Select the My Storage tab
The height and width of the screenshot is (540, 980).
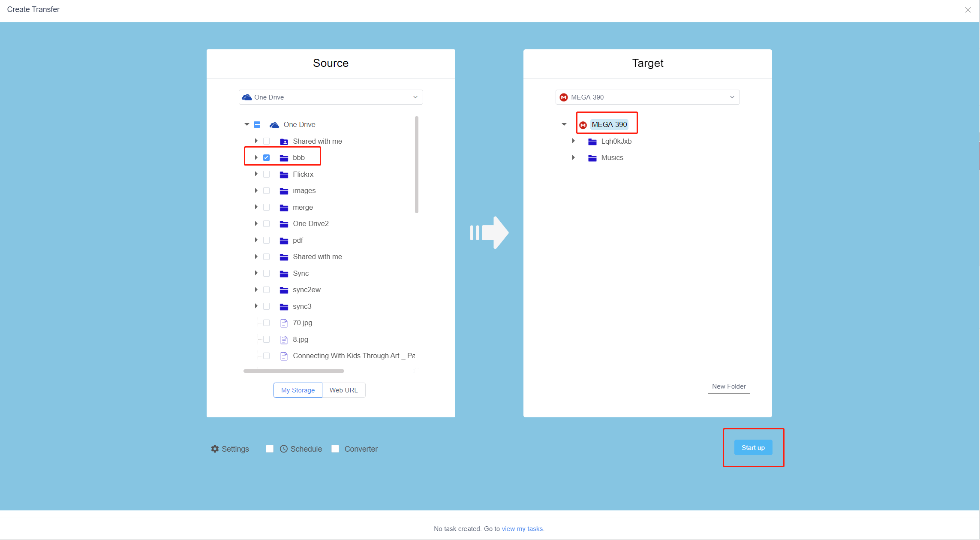pos(297,390)
